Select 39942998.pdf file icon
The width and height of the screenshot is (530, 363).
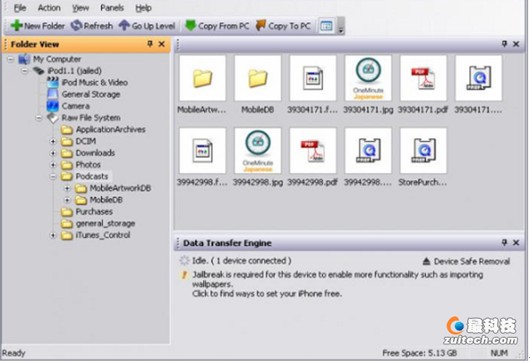coord(313,150)
